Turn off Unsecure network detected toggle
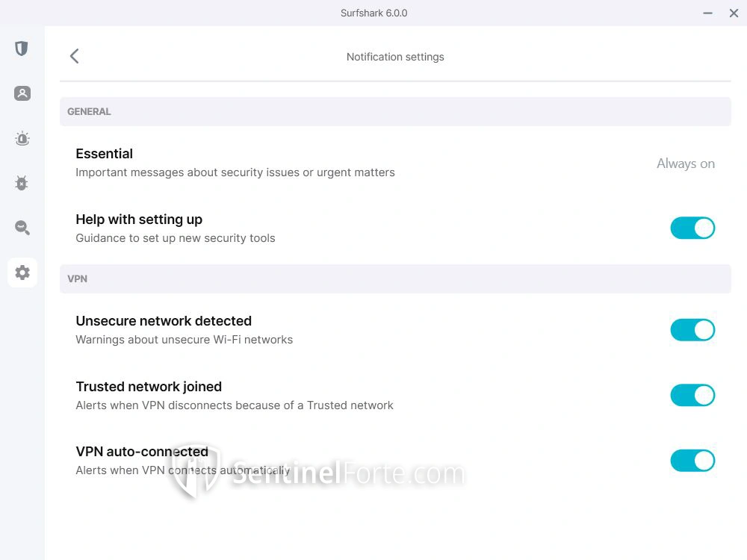This screenshot has width=747, height=560. click(x=692, y=329)
